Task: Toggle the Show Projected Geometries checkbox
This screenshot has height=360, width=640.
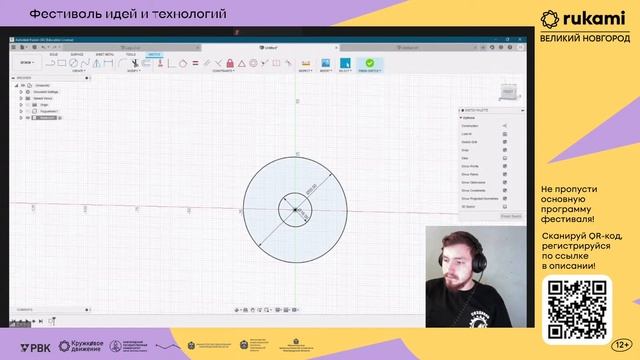Action: tap(505, 198)
